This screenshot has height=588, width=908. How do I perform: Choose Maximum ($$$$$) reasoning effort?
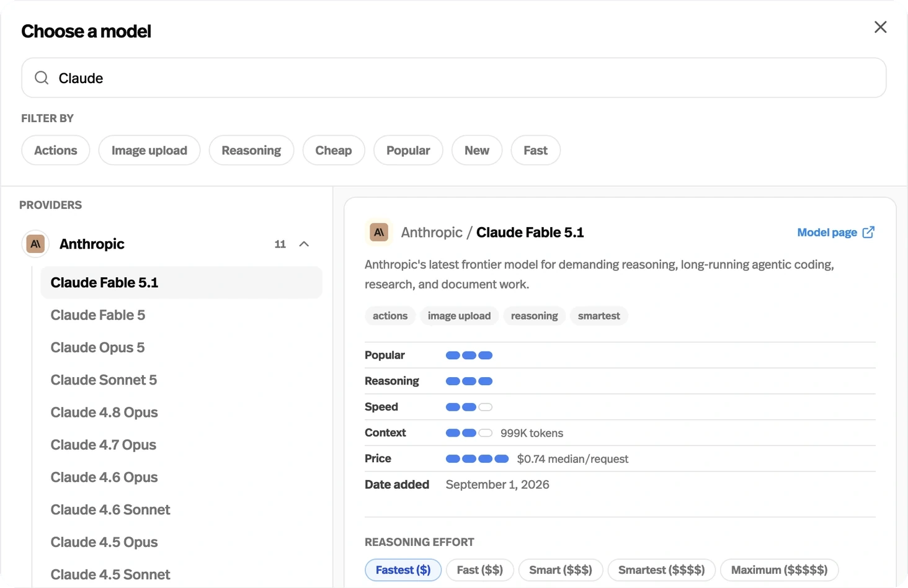pos(780,570)
